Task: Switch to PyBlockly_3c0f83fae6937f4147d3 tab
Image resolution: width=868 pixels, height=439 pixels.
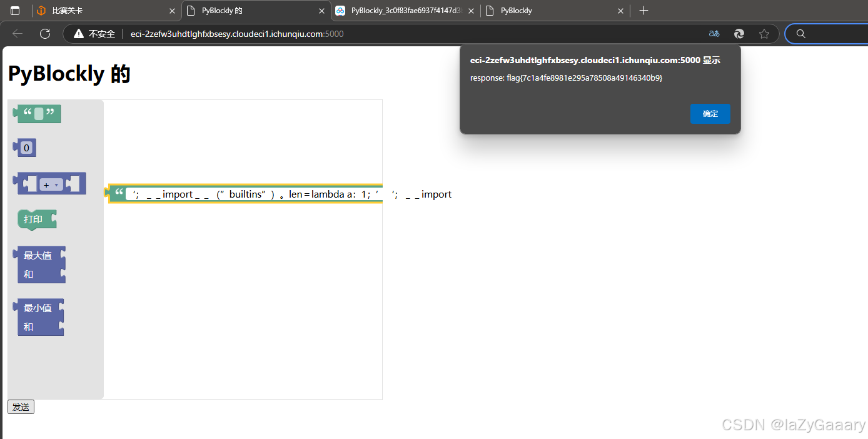Action: pyautogui.click(x=405, y=11)
